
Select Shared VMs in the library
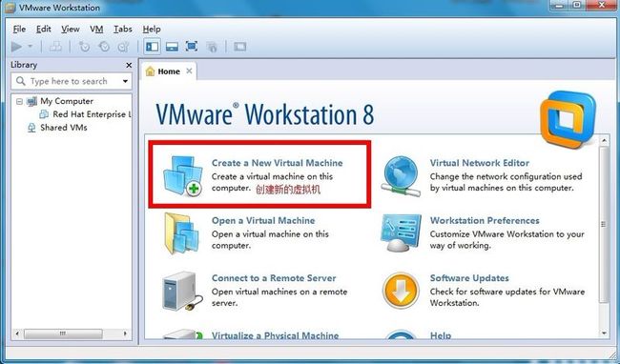point(63,128)
